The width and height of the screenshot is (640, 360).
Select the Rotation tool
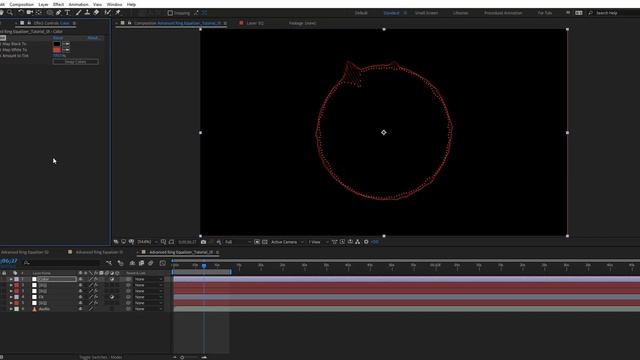(x=21, y=13)
